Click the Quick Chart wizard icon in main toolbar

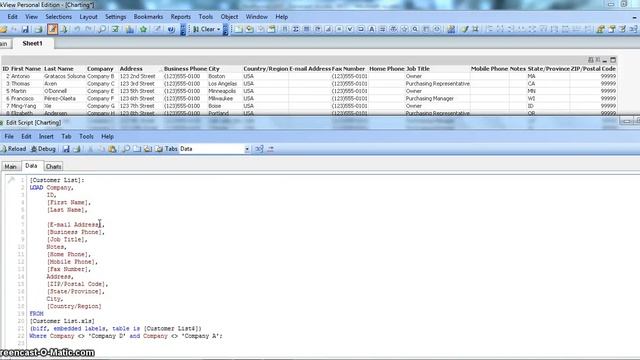[x=130, y=29]
